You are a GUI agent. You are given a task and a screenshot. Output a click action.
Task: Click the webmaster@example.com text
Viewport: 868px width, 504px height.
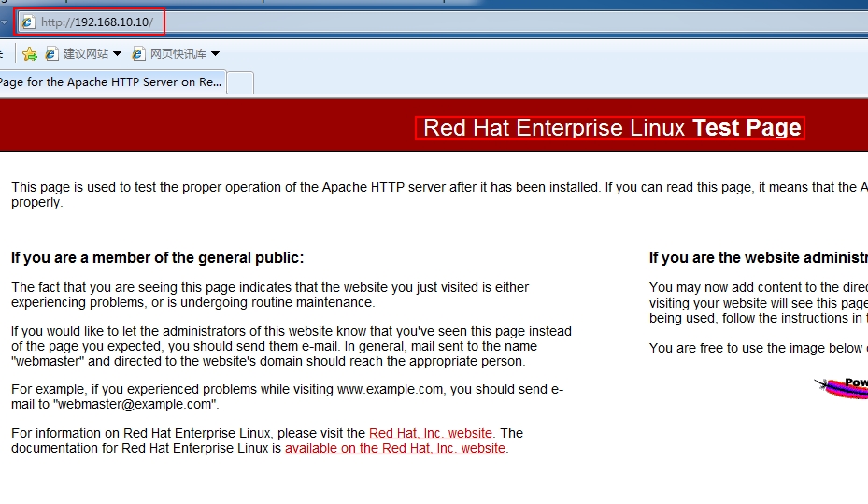pos(136,404)
